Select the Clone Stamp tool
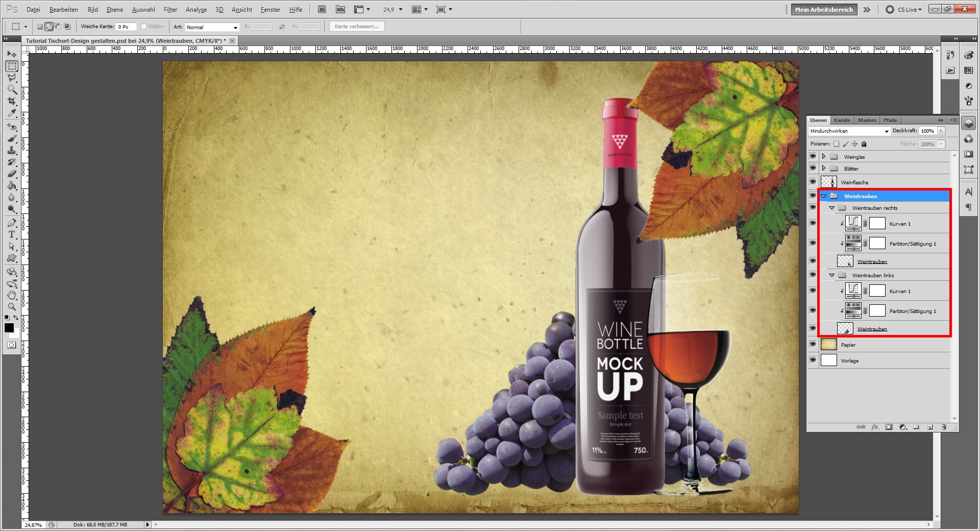Viewport: 980px width, 531px height. point(12,150)
